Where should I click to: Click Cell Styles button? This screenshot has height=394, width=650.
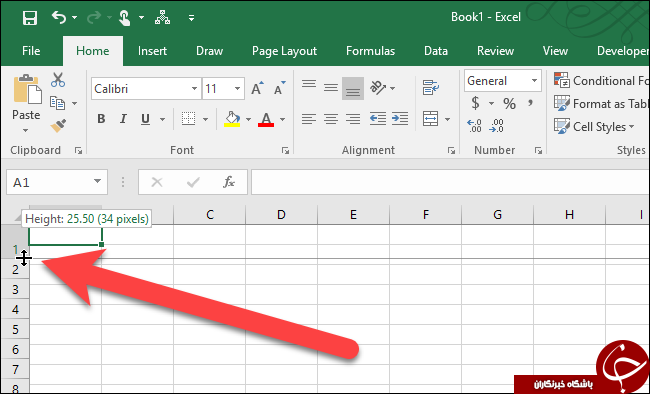[594, 126]
